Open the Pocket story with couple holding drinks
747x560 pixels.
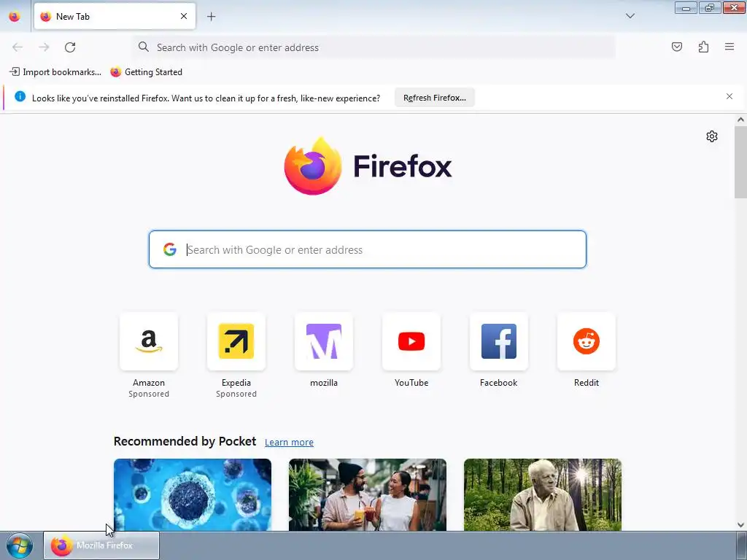[368, 495]
